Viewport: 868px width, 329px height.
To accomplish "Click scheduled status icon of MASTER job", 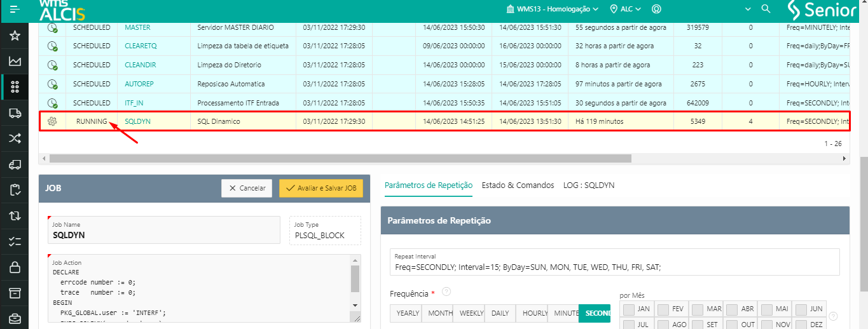I will coord(53,29).
